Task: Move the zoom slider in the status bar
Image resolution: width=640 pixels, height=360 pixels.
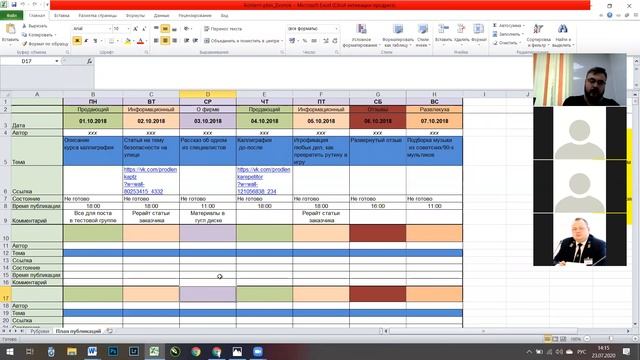Action: click(x=611, y=339)
